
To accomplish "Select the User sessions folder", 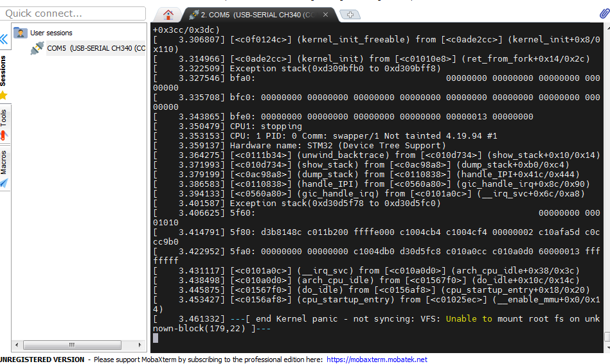I will [x=51, y=33].
